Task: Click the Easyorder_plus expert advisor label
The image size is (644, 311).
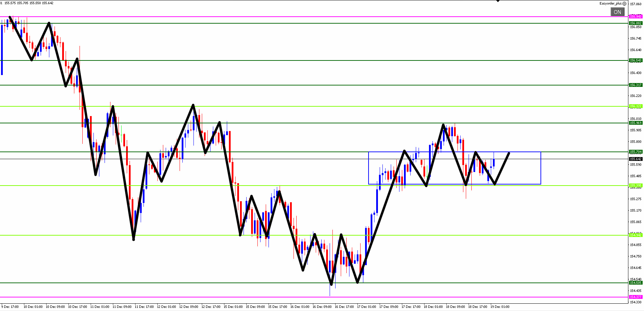Action: coord(611,3)
